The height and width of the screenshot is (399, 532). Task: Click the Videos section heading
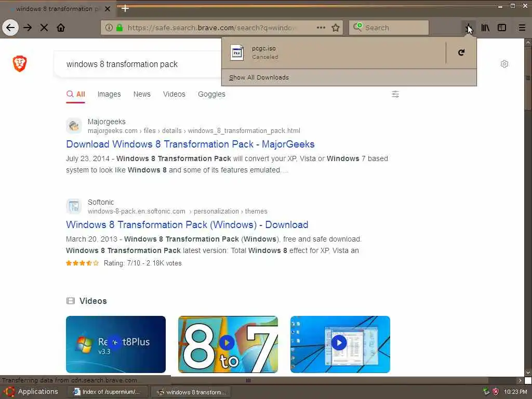point(93,301)
